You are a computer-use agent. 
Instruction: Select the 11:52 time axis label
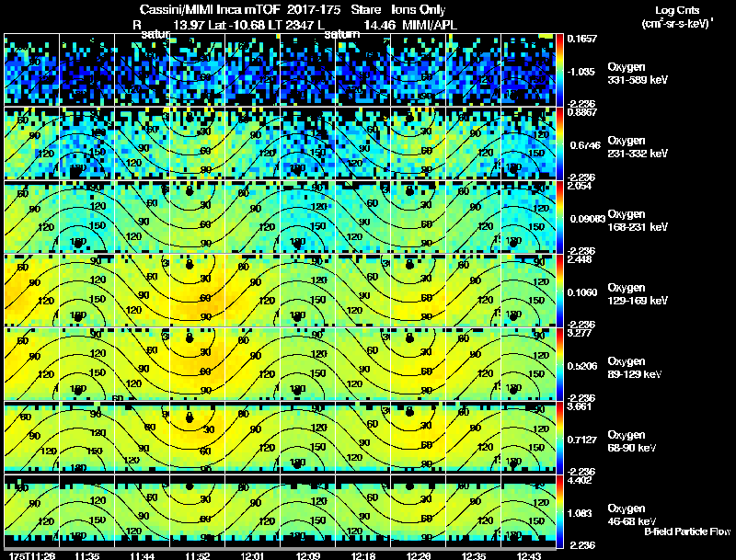pos(197,556)
